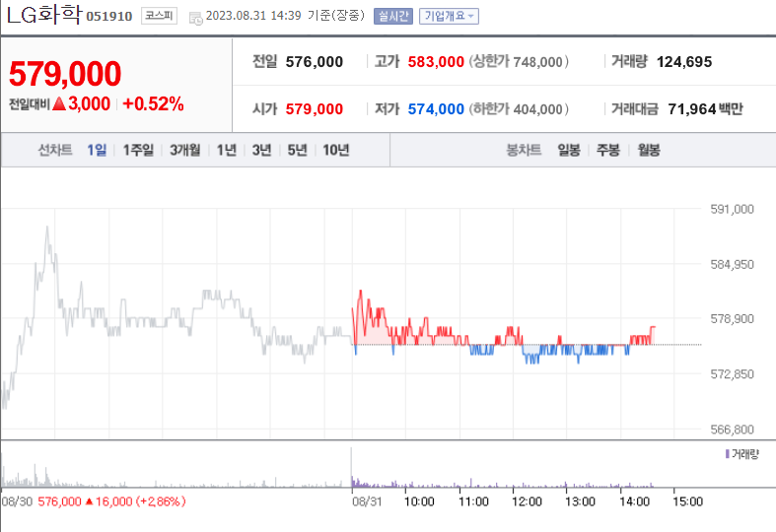Viewport: 776px width, 532px height.
Task: Click the 13:00 time axis label
Action: tap(581, 501)
